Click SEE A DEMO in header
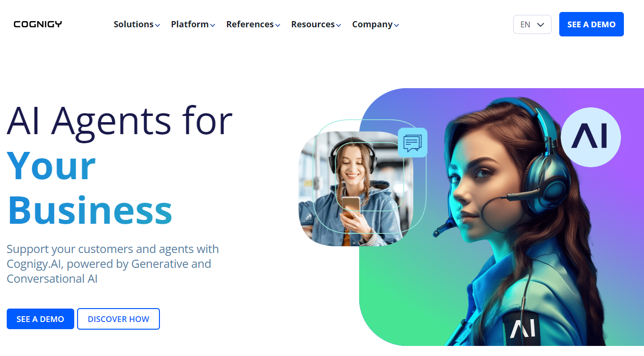 [x=591, y=24]
